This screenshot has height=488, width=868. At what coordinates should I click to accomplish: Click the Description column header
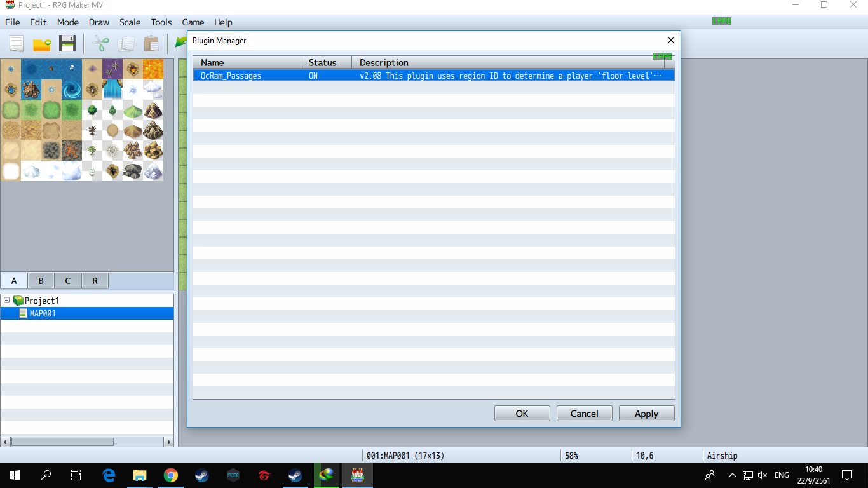[508, 62]
